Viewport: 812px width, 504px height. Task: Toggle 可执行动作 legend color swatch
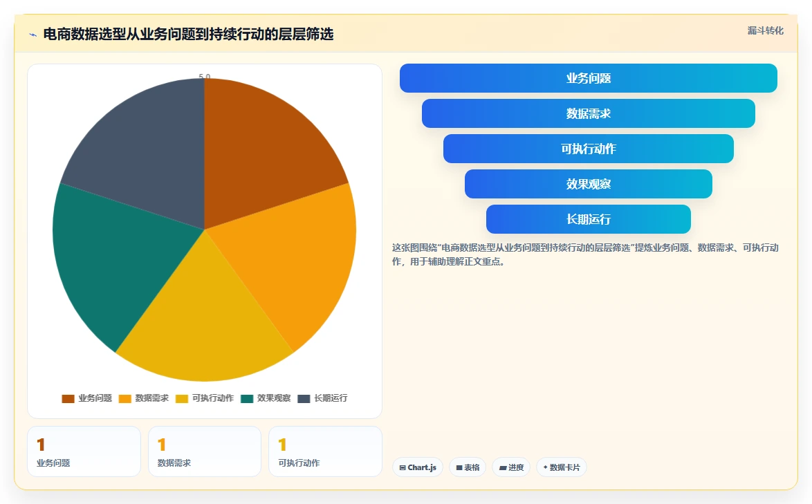182,398
